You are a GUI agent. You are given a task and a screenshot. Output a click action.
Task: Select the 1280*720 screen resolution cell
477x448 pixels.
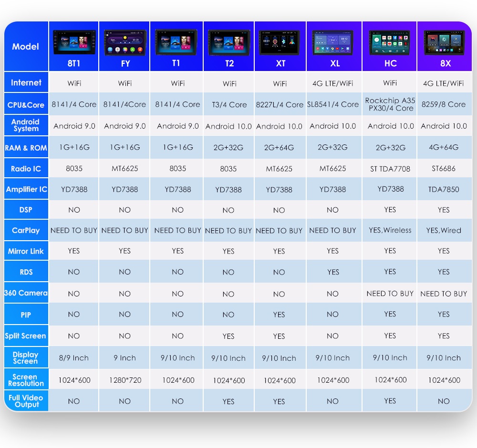[125, 380]
